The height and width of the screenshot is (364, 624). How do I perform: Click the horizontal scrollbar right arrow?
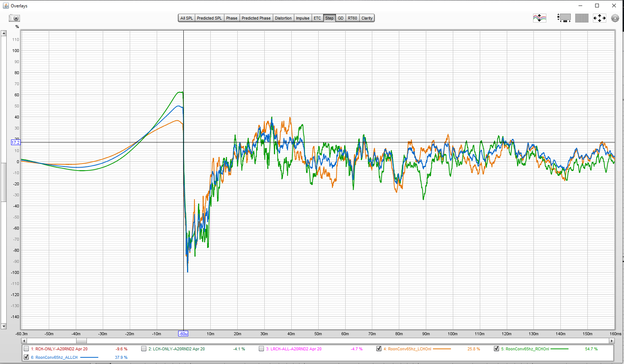pyautogui.click(x=612, y=341)
